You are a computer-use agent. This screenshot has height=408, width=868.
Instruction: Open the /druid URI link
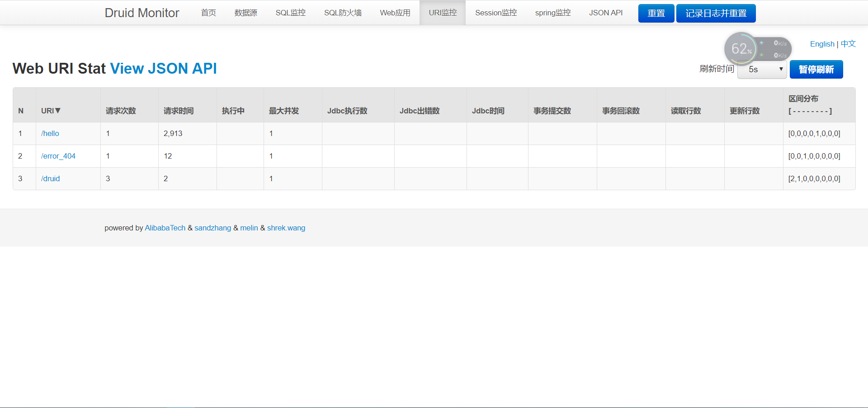(x=51, y=178)
